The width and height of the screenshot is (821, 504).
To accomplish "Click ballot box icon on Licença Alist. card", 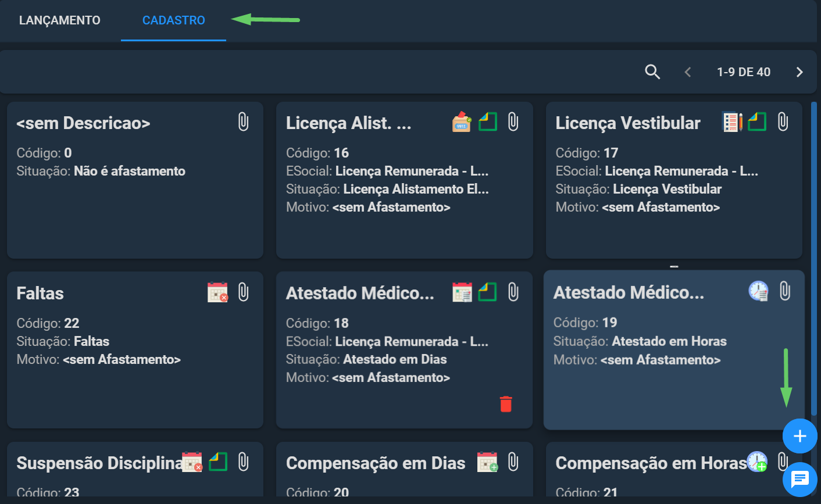I will tap(462, 121).
